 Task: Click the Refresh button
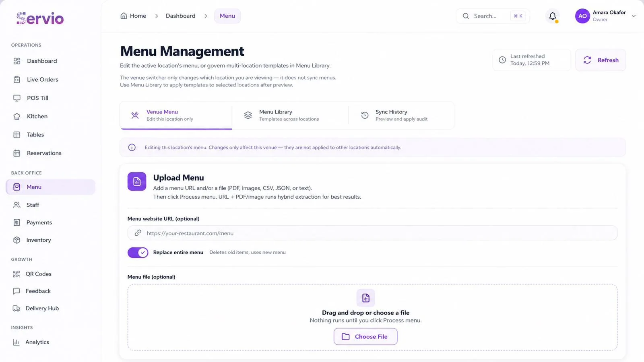coord(601,60)
